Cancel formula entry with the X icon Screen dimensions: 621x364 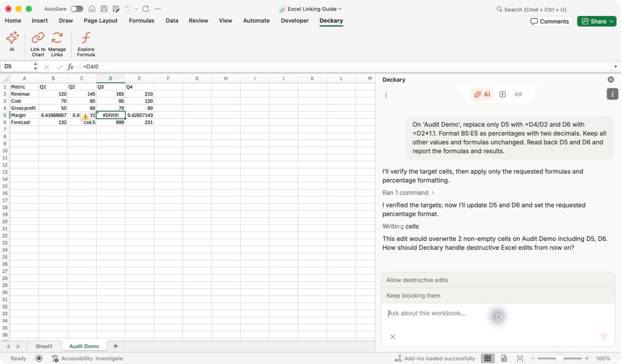coord(46,67)
